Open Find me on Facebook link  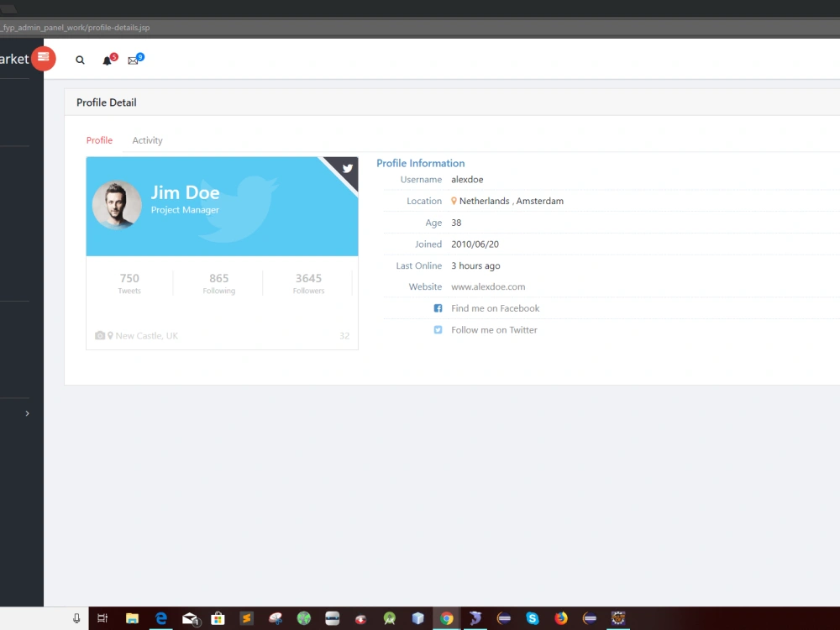click(x=495, y=308)
